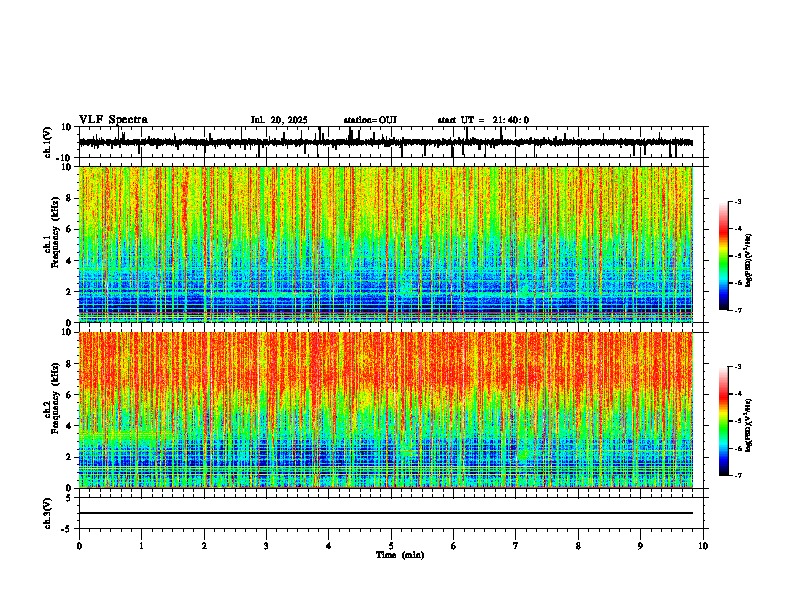
Task: Click the "-7" label on ch.2 color scale
Action: (x=737, y=476)
